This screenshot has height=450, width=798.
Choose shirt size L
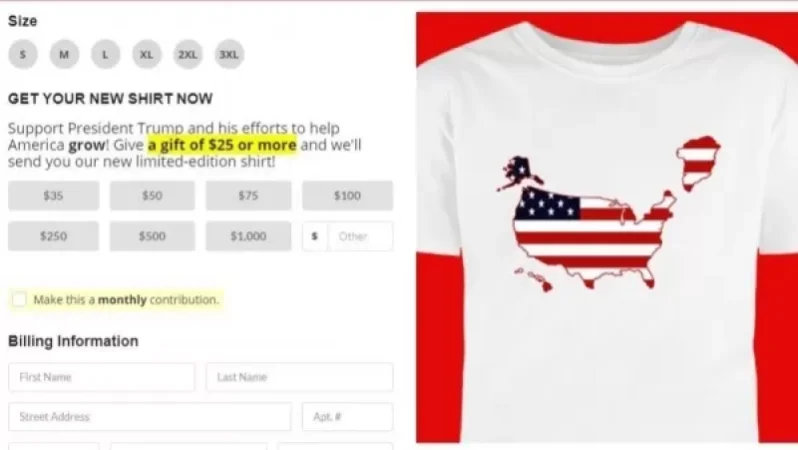click(x=105, y=54)
